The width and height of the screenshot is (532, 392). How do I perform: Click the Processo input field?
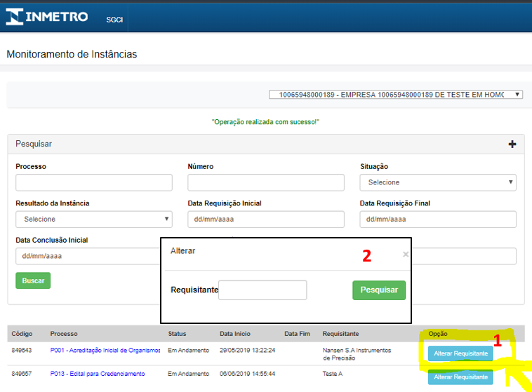[93, 182]
